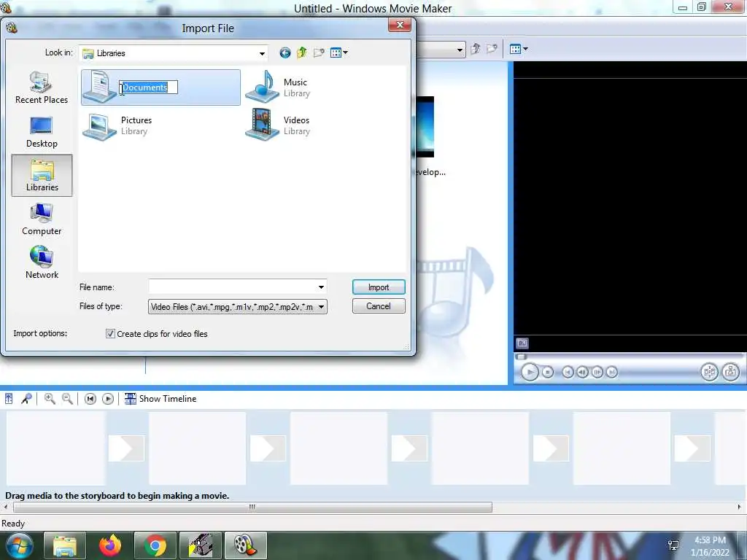Screen dimensions: 747x560
Task: Click the Import button
Action: click(379, 287)
